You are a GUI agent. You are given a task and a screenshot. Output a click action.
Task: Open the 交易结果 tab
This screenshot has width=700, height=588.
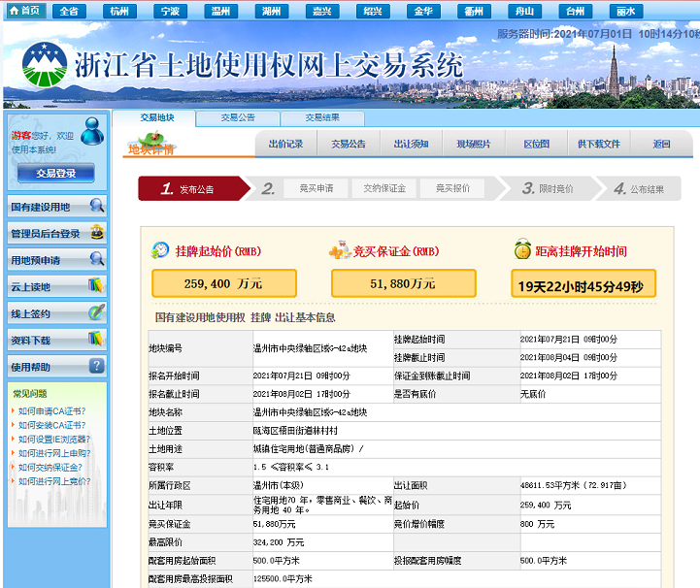coord(322,117)
